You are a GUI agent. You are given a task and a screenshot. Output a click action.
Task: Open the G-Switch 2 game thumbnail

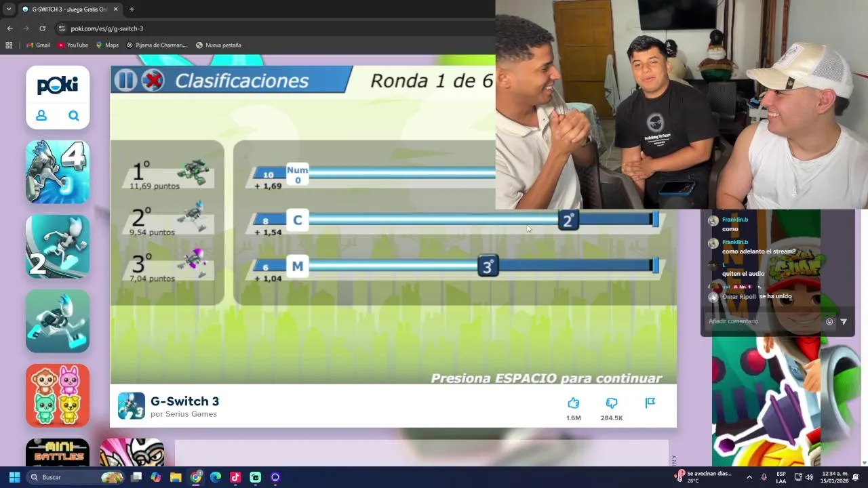[x=58, y=247]
